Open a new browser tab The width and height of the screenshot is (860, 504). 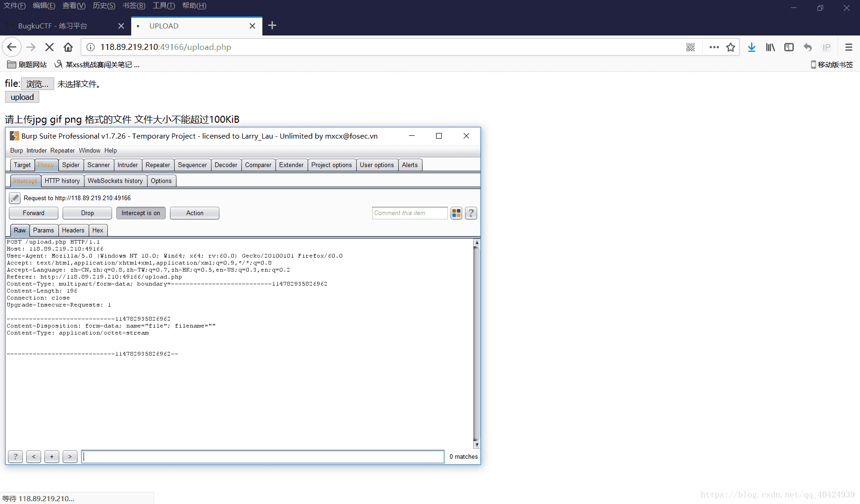tap(272, 26)
